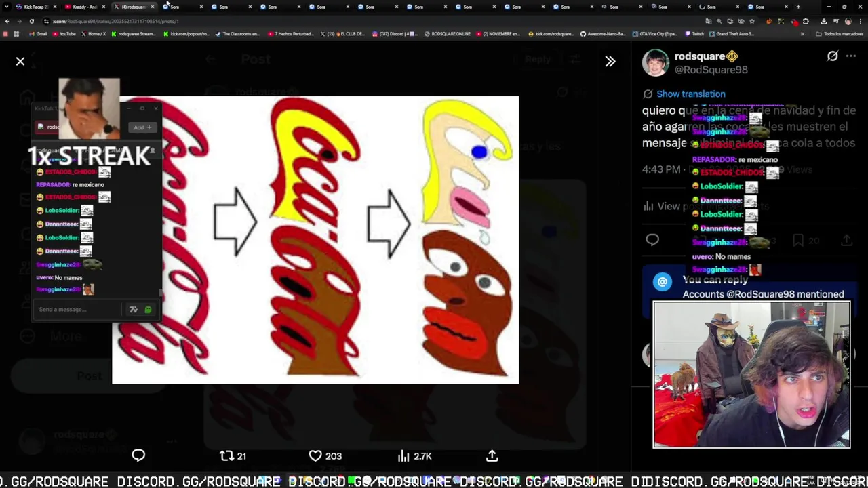The width and height of the screenshot is (868, 488).
Task: Open the Grok icon beside rodsquare's name
Action: (x=832, y=56)
